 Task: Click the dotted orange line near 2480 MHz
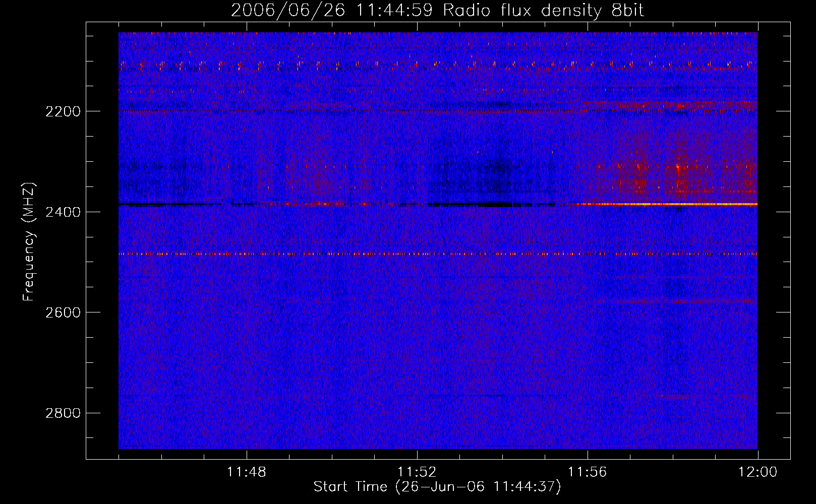tap(438, 254)
